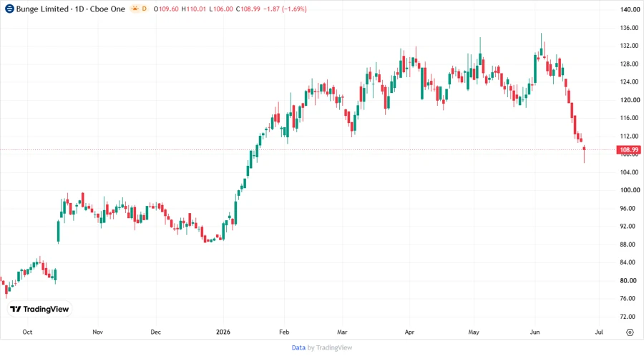Viewport: 644px width, 356px height.
Task: Click the 120.00 price axis label
Action: 630,99
